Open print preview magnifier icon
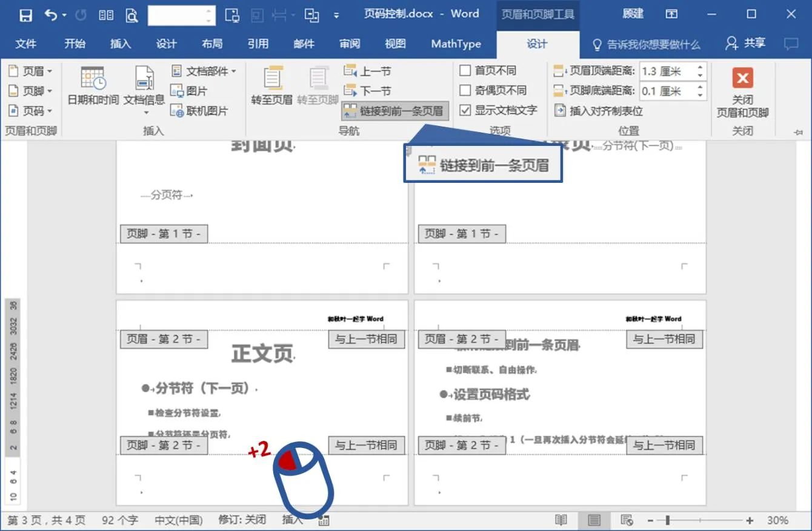The image size is (812, 531). click(131, 15)
